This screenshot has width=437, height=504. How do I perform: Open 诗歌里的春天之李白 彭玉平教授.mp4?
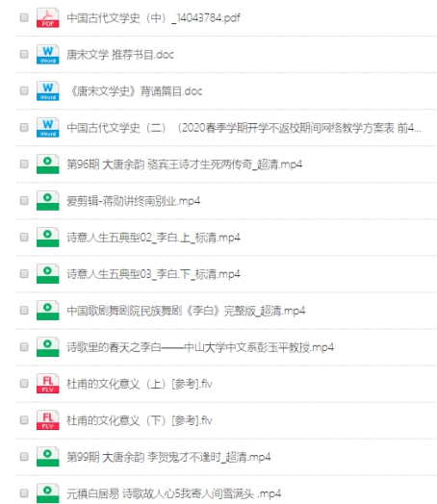click(x=200, y=347)
